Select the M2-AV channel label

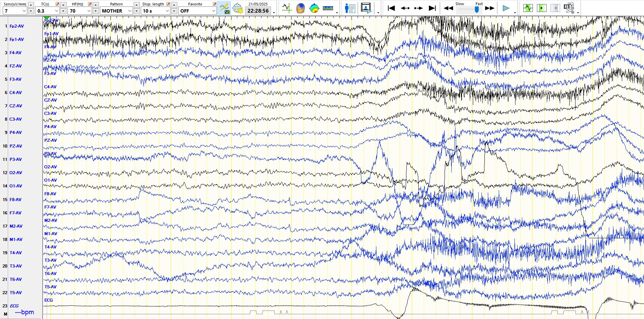(16, 226)
